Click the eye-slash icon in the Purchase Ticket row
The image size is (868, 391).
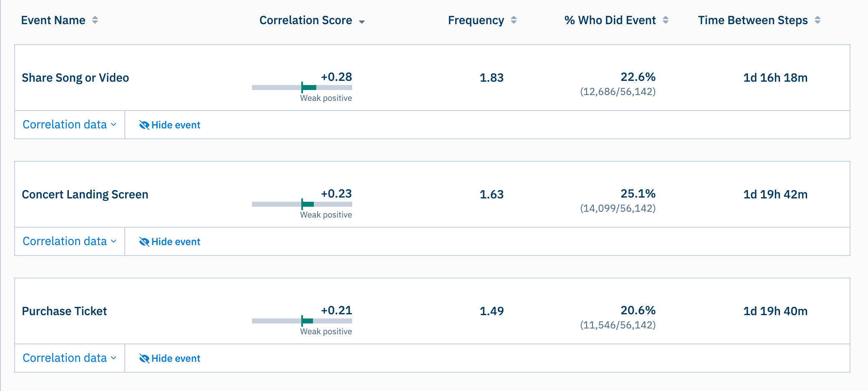(x=144, y=358)
